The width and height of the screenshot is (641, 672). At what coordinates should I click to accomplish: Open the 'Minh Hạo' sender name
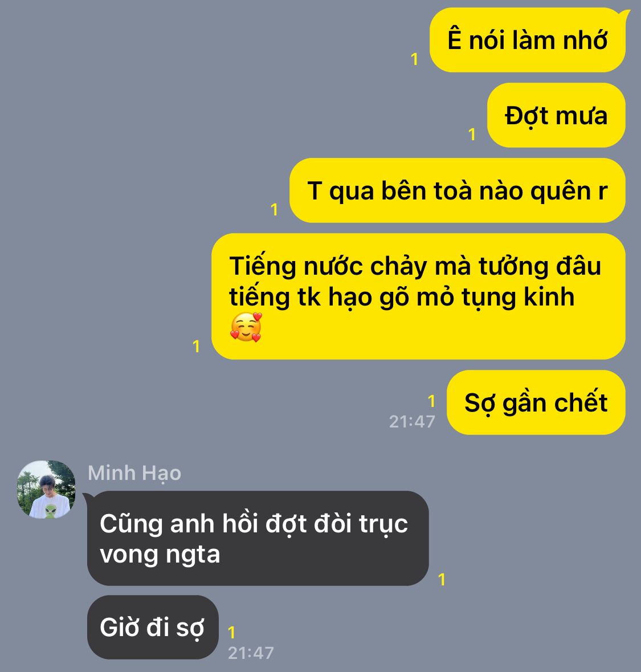134,474
